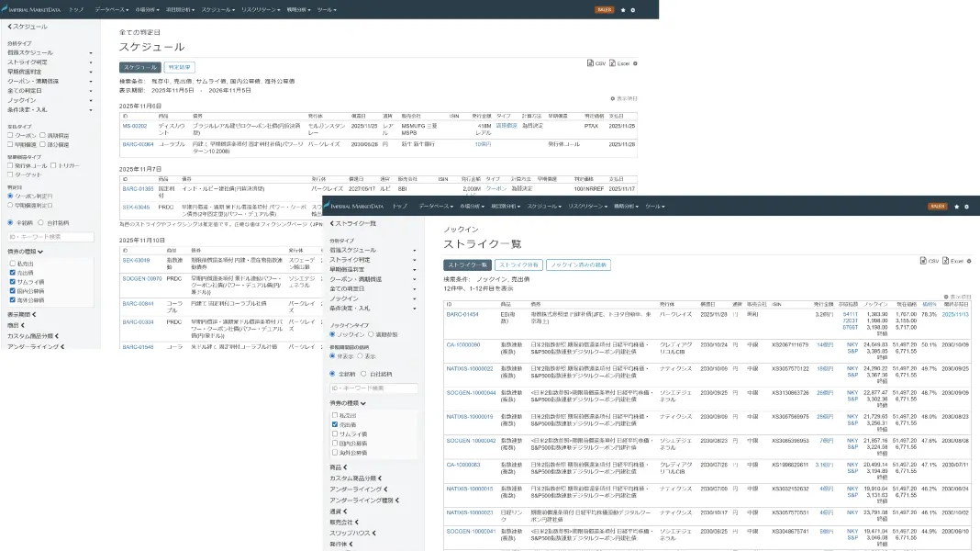The height and width of the screenshot is (551, 980).
Task: Expand スワップハウス in Strike list sidebar
Action: [x=353, y=534]
